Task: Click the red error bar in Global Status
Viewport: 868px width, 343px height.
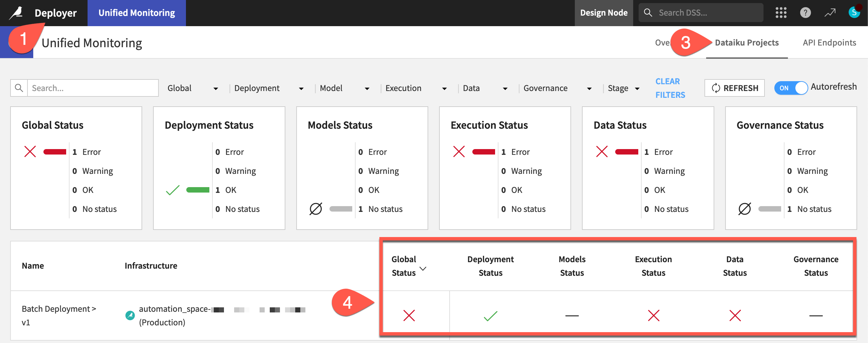Action: pyautogui.click(x=55, y=152)
